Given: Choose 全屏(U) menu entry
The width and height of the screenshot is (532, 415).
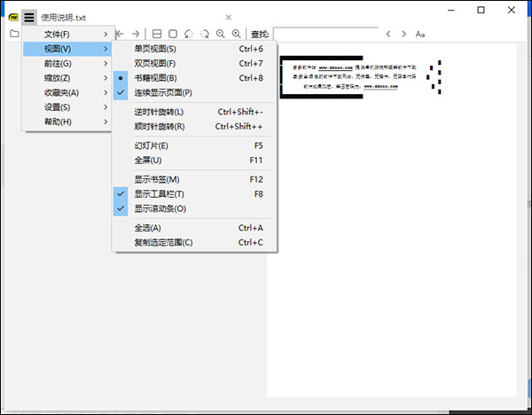Looking at the screenshot, I should tap(148, 161).
